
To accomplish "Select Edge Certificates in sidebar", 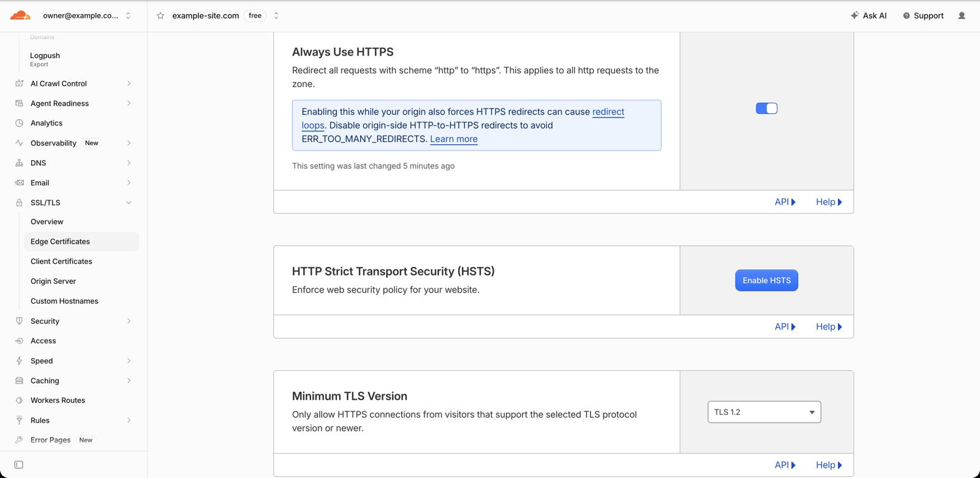I will coord(81,241).
